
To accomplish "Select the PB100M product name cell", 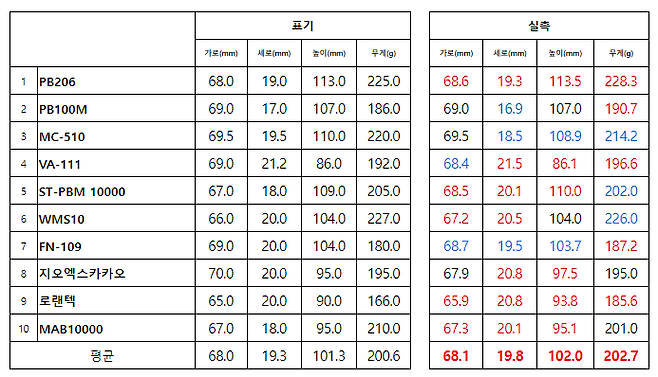I will pos(116,109).
